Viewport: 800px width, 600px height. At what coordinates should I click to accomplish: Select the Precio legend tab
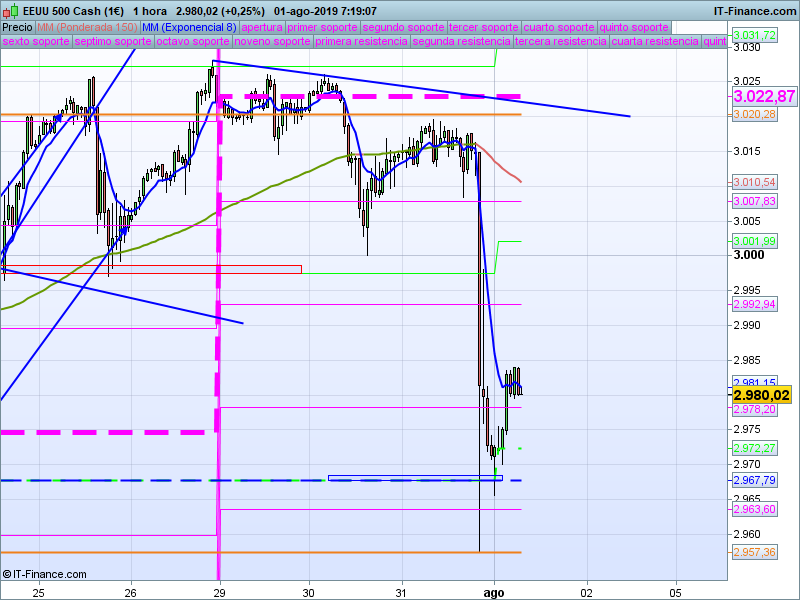[17, 28]
